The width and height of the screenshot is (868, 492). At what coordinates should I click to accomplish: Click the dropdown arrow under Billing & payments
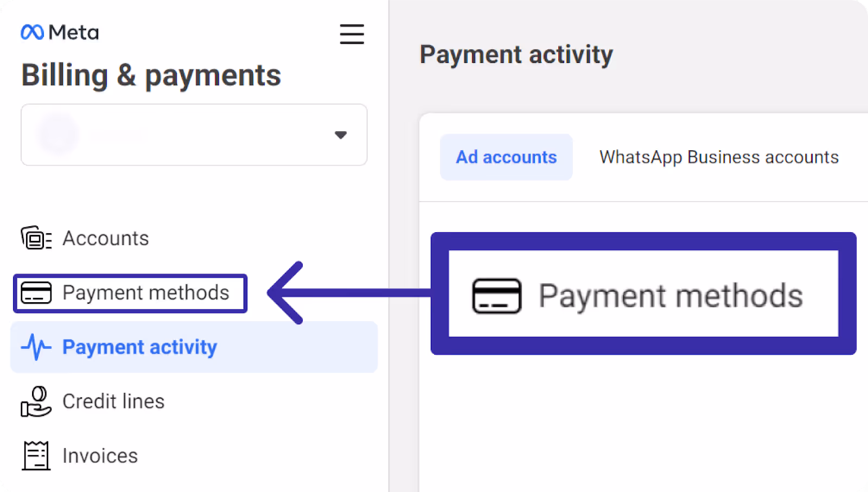coord(341,135)
